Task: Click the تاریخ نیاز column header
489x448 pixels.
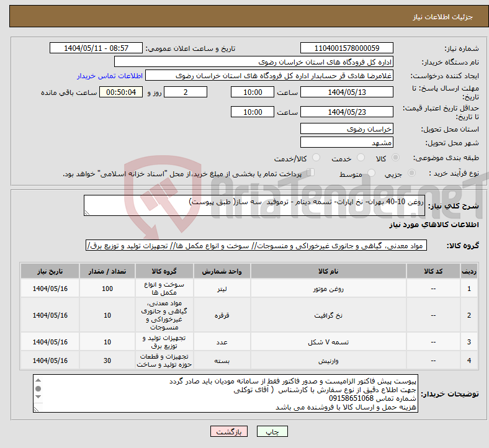Action: coord(50,271)
